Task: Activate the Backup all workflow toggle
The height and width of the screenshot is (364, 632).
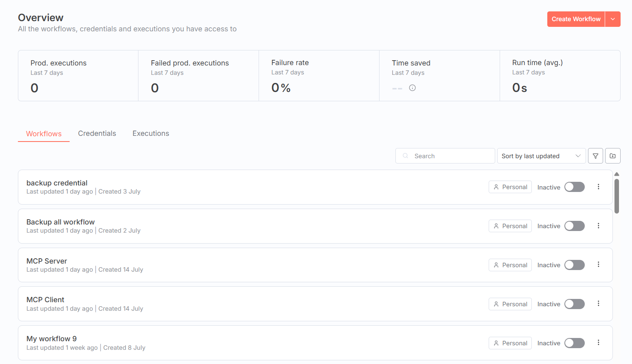Action: (575, 226)
